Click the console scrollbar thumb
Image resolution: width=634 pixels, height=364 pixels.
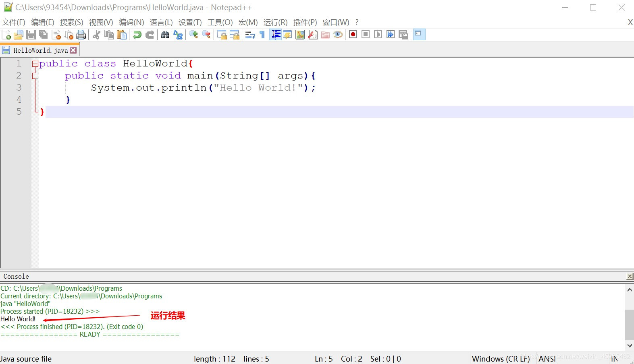tap(630, 325)
